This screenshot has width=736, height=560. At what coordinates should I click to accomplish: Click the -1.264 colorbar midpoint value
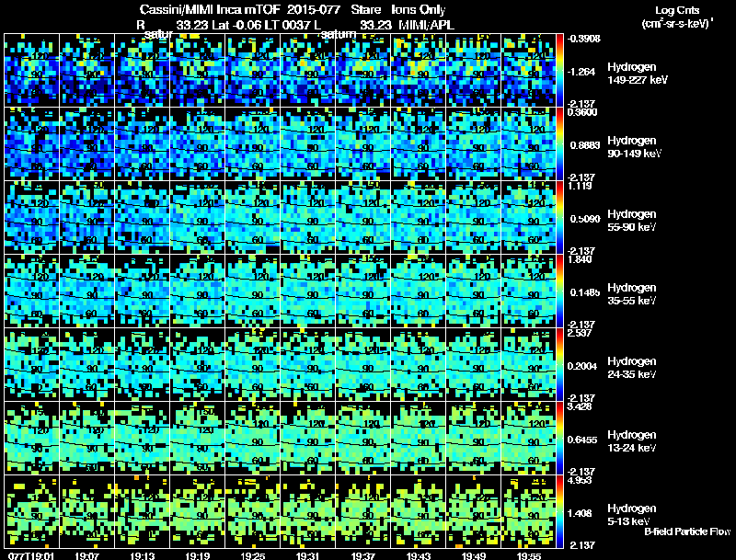pyautogui.click(x=581, y=72)
